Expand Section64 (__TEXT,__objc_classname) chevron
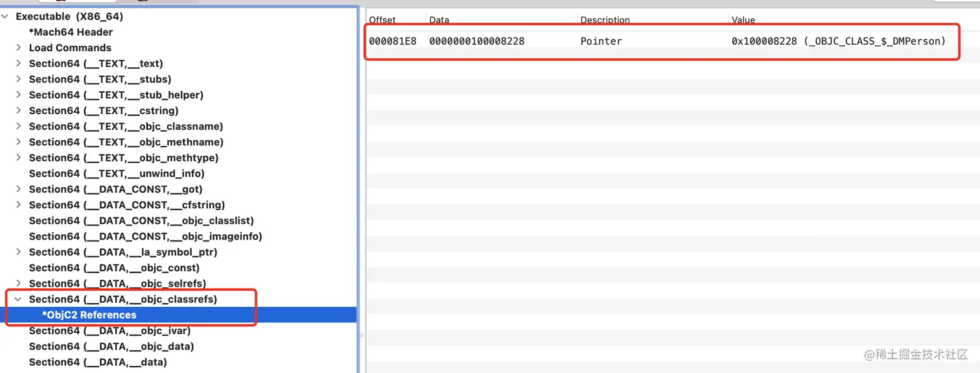This screenshot has height=373, width=980. [x=19, y=126]
